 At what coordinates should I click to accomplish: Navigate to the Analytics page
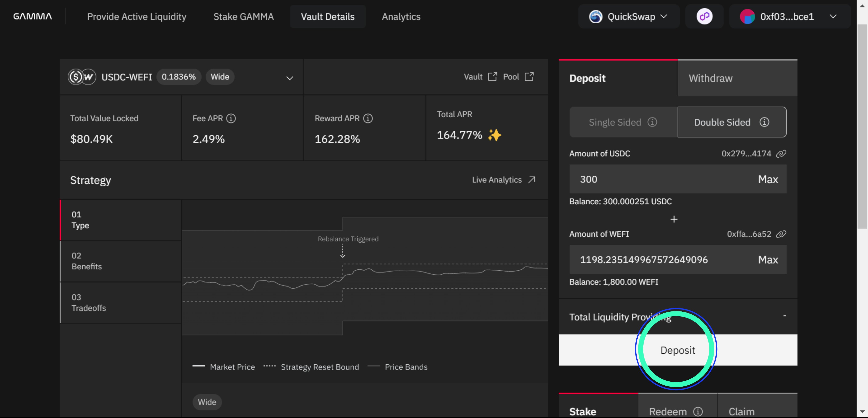pyautogui.click(x=401, y=17)
